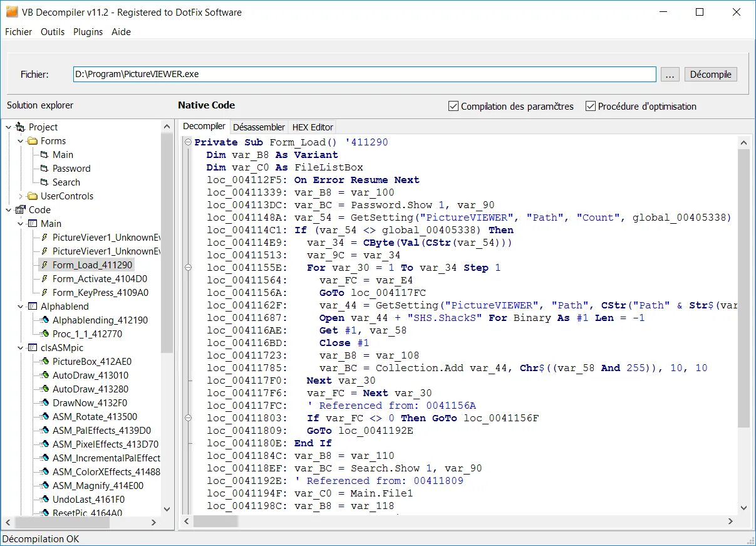
Task: Click the line loc_0041180E End If
Action: pos(269,443)
